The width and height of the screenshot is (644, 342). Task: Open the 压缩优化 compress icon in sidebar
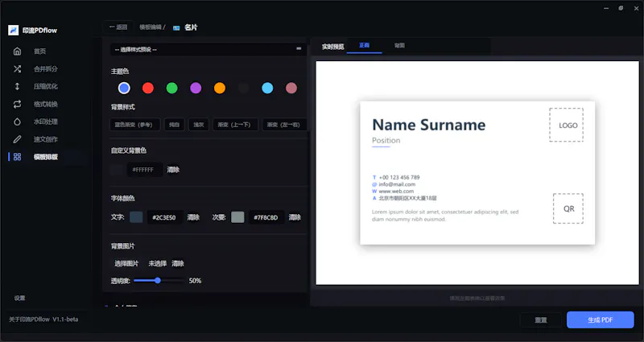point(17,86)
